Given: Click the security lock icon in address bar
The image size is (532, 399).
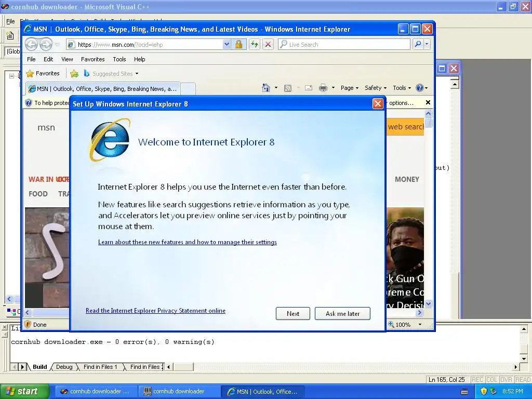Looking at the screenshot, I should pos(238,44).
